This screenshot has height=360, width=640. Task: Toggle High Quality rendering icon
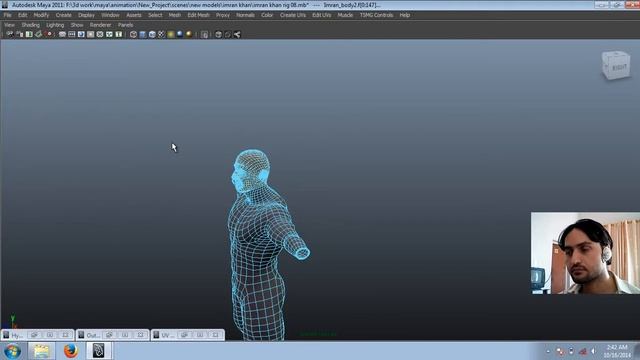pyautogui.click(x=189, y=34)
